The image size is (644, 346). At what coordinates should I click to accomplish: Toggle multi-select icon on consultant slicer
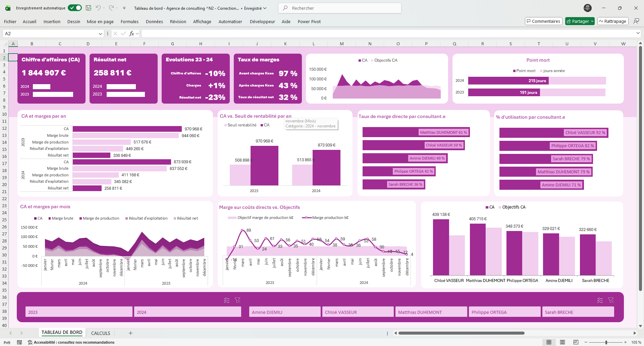[x=600, y=300]
